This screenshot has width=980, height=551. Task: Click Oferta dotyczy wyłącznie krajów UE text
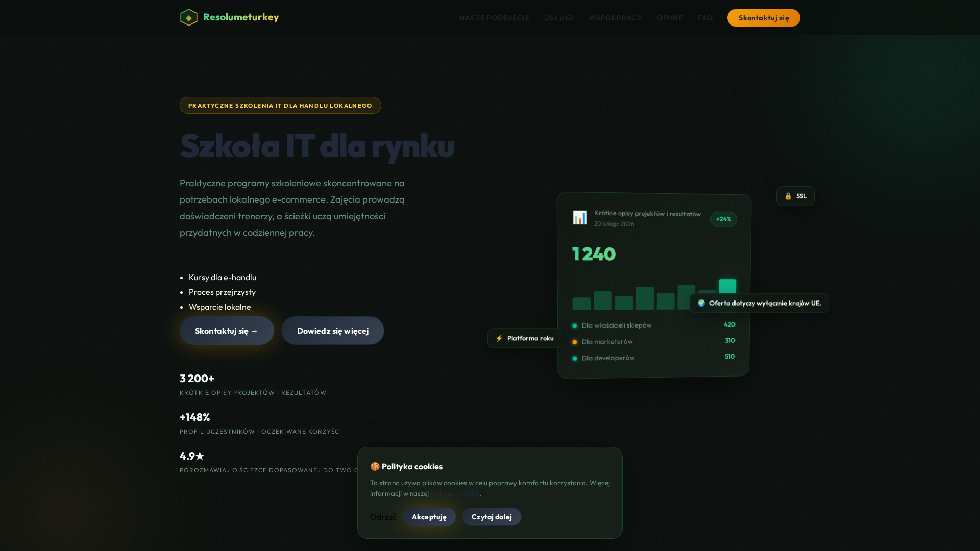[x=765, y=303]
